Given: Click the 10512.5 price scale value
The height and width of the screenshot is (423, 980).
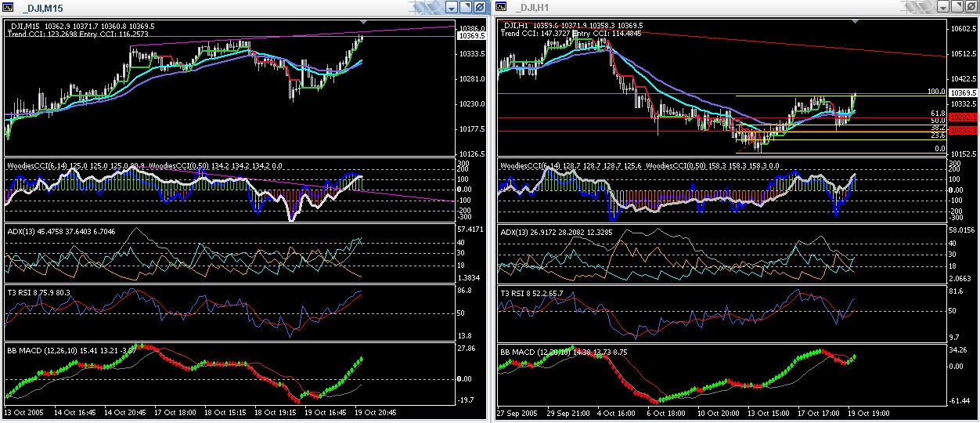Looking at the screenshot, I should (964, 54).
